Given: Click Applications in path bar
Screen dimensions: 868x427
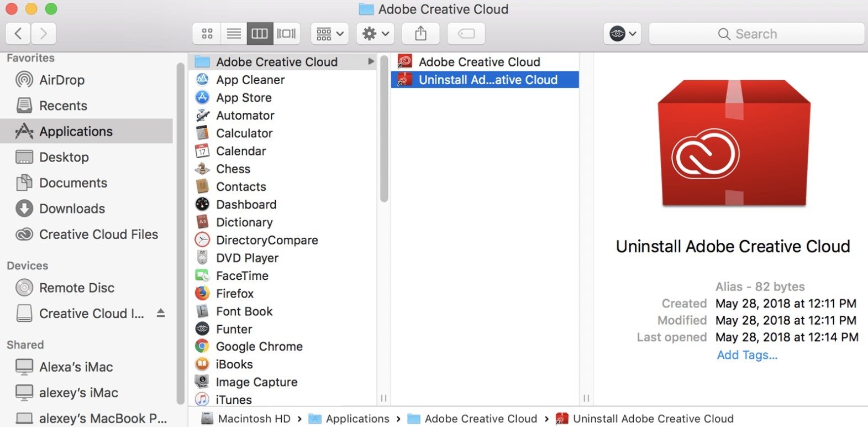Looking at the screenshot, I should tap(349, 419).
